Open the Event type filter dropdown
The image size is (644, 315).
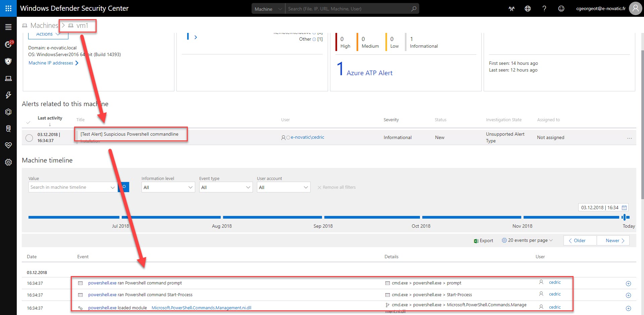tap(226, 187)
